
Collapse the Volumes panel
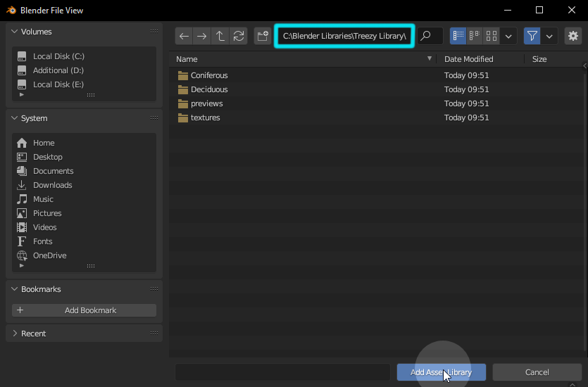[x=15, y=32]
